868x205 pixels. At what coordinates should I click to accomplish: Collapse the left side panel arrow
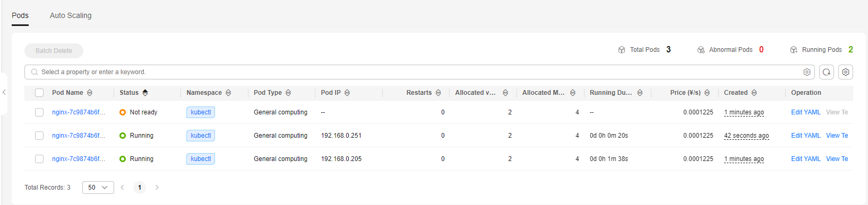click(x=4, y=93)
